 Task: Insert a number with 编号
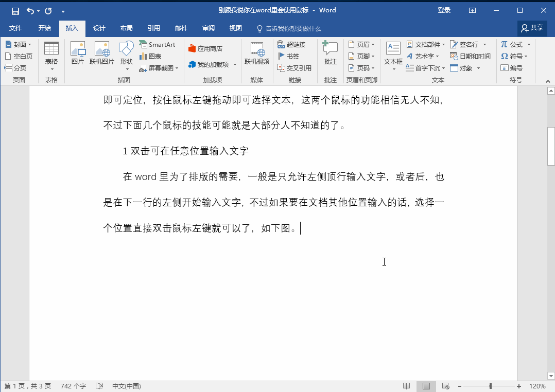511,68
